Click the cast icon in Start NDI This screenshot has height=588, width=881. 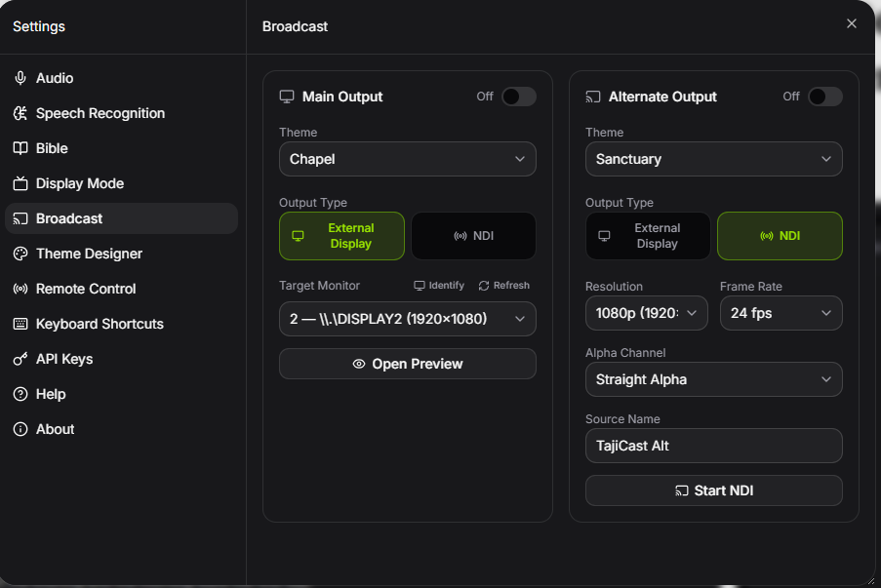point(682,490)
